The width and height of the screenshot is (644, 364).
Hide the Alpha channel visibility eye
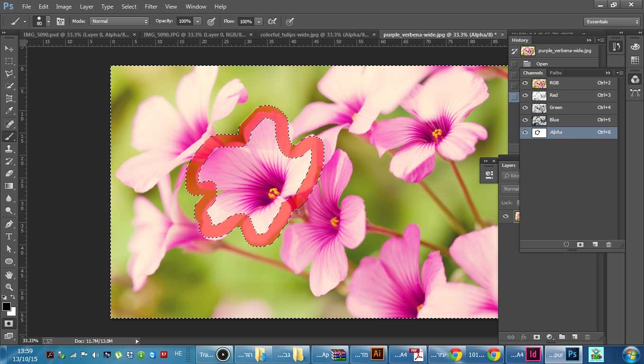525,132
